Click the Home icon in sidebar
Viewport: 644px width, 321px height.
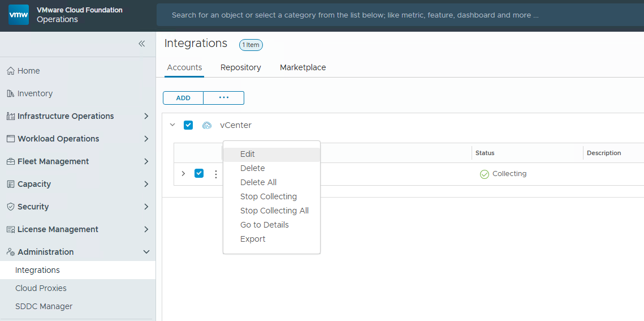pos(10,71)
